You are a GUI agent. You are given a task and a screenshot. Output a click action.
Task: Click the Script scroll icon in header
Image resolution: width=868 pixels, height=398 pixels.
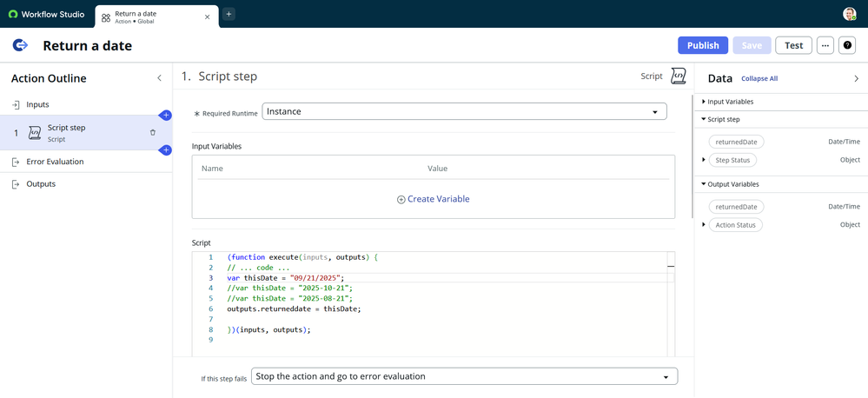[x=678, y=76]
